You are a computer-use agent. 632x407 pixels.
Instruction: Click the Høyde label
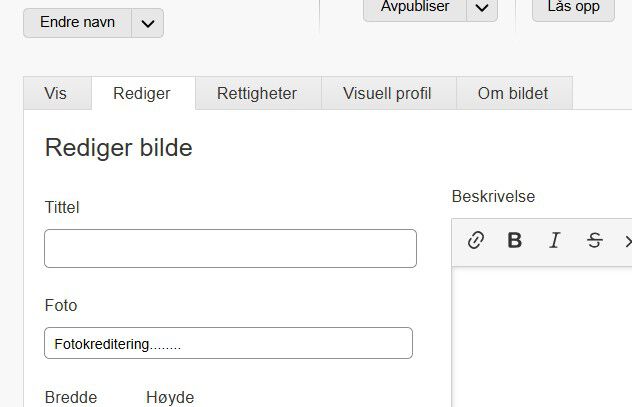coord(170,397)
